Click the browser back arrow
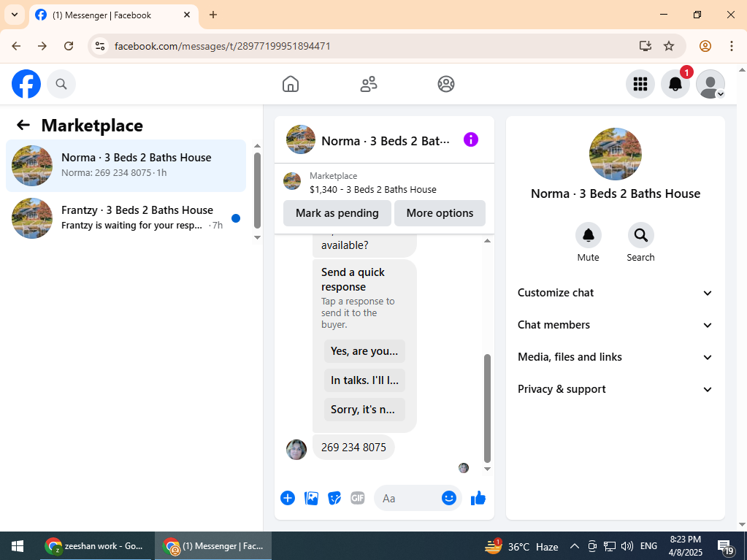The image size is (747, 560). coord(16,46)
